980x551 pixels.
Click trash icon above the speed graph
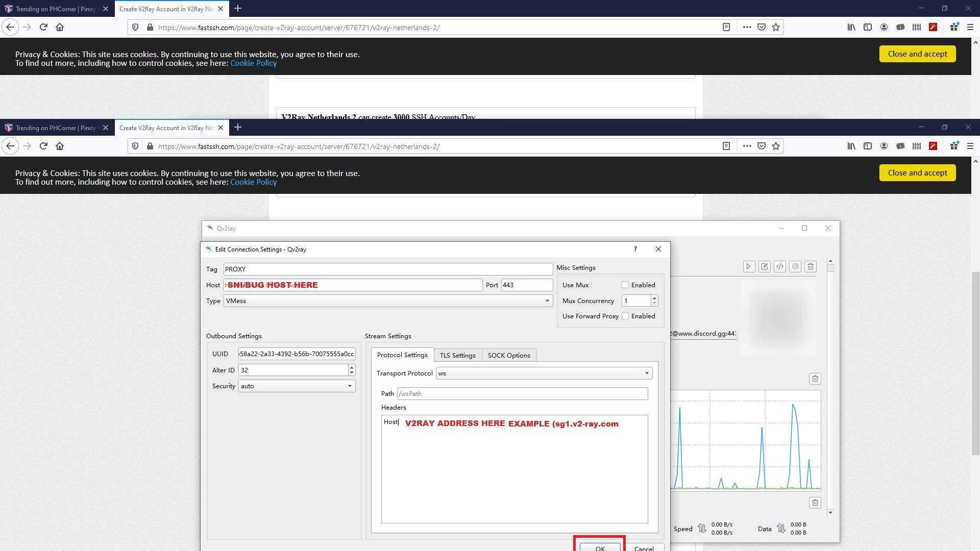815,379
